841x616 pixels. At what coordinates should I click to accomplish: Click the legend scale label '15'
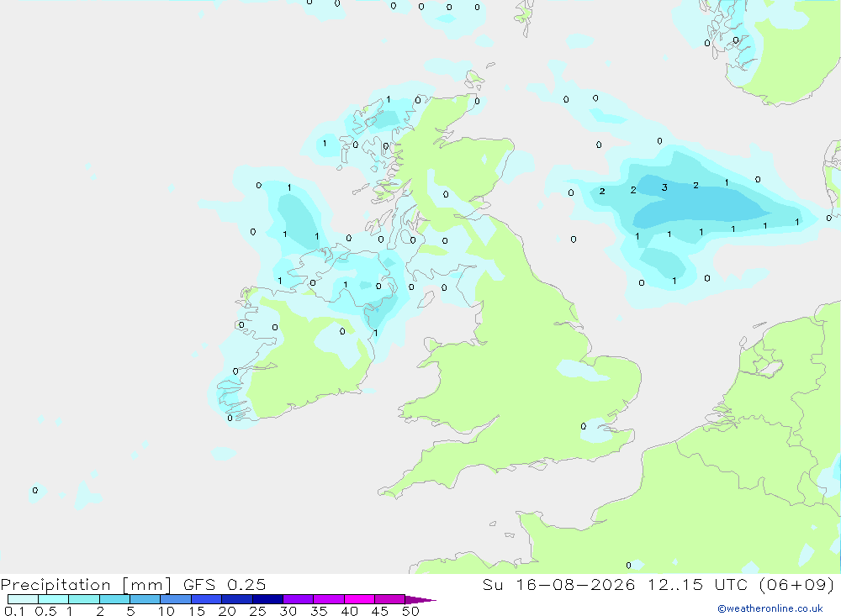[197, 611]
